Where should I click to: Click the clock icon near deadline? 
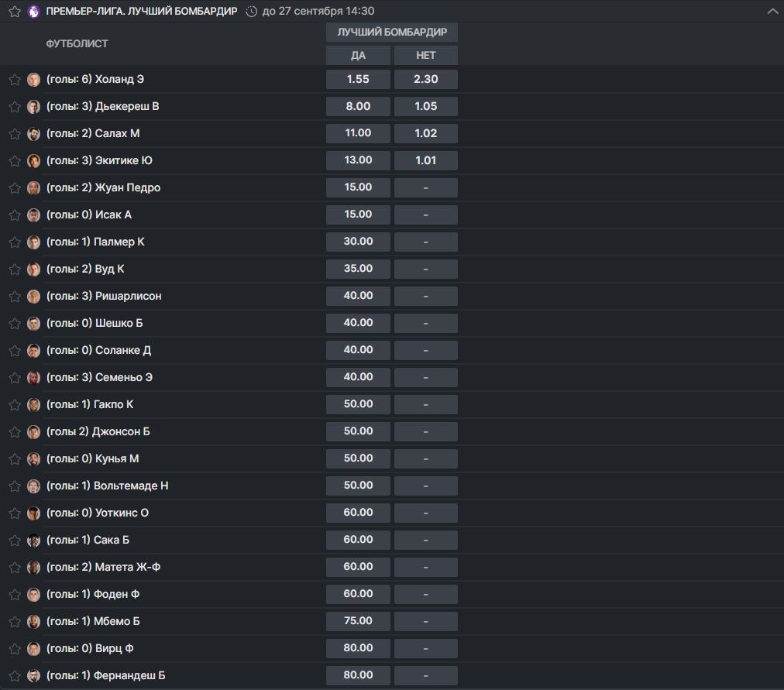[252, 12]
